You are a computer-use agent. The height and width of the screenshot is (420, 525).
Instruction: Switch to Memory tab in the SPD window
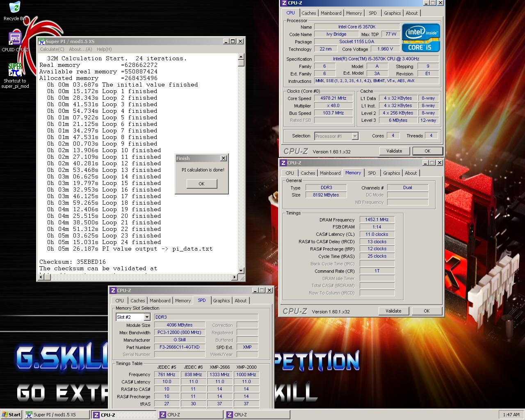183,301
